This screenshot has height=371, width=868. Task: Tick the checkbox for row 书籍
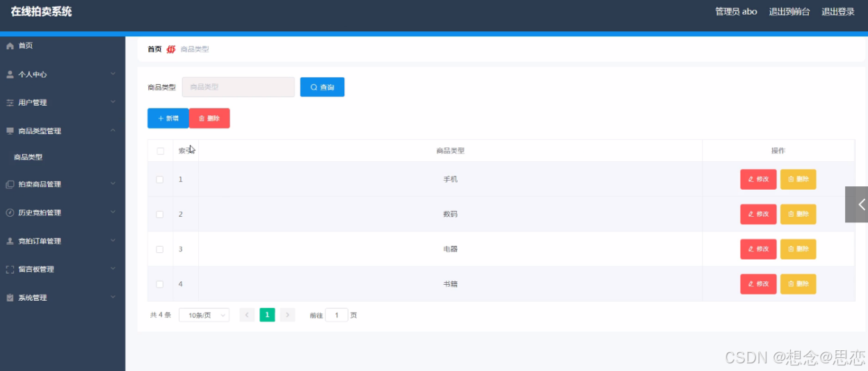pos(160,284)
